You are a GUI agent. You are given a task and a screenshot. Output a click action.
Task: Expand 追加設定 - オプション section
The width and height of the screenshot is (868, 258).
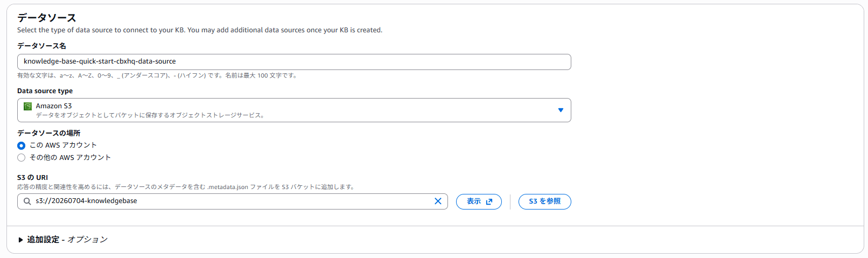tap(63, 240)
